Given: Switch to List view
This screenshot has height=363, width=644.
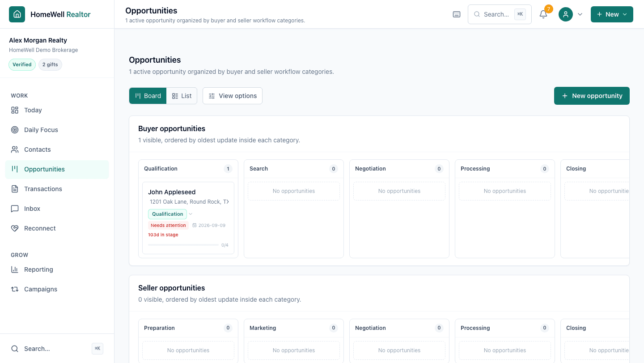Looking at the screenshot, I should tap(182, 96).
